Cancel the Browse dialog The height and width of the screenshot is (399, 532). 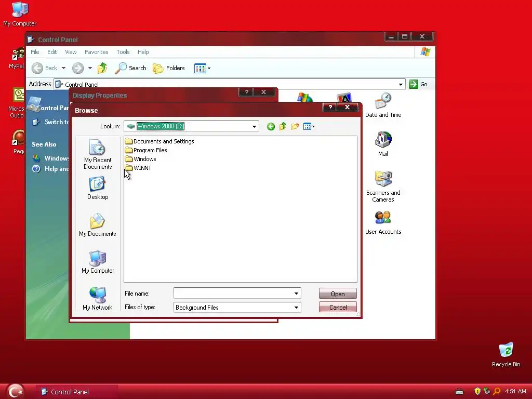point(338,308)
